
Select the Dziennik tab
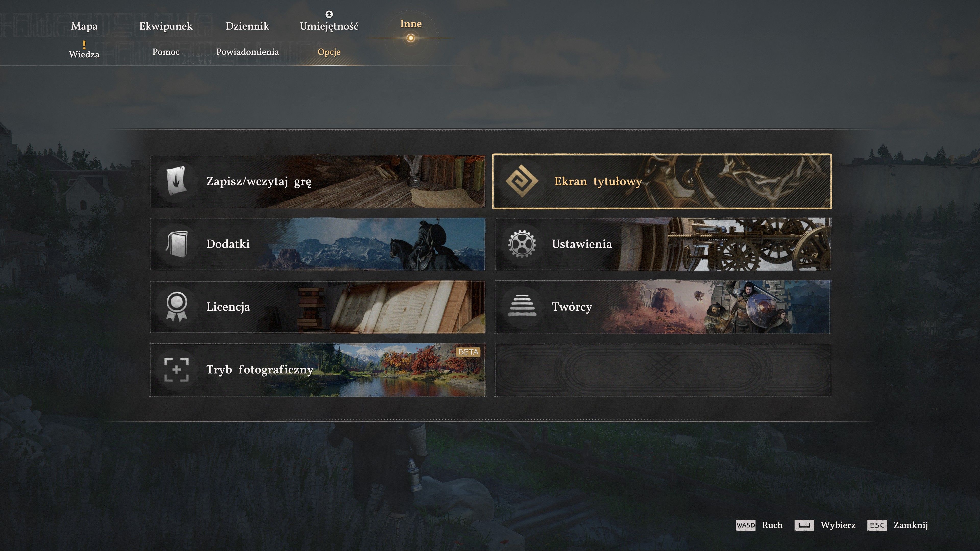tap(247, 26)
